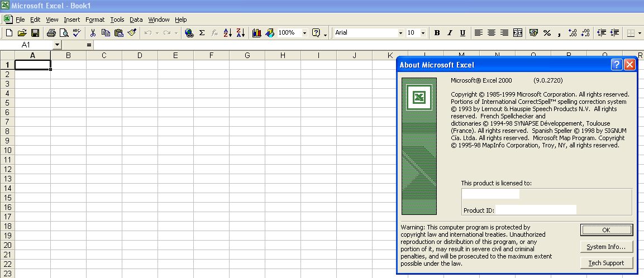Select column H header
Viewport: 644px width, 278px height.
[x=283, y=55]
